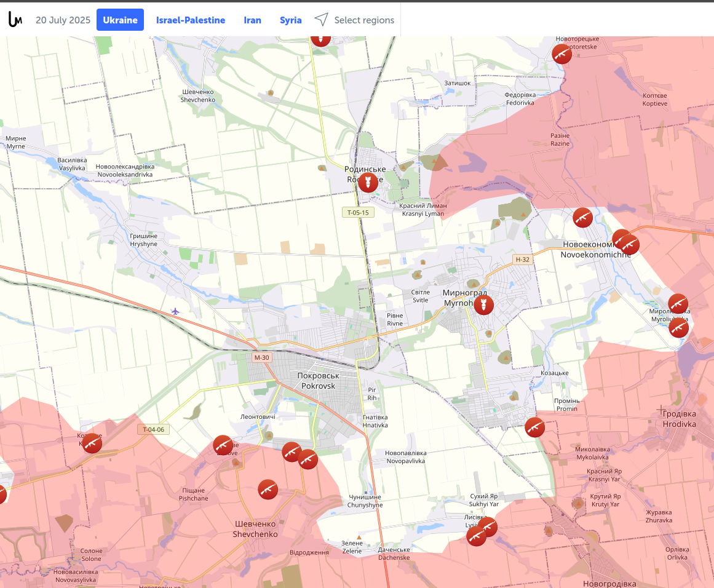Click the Kozatske village label

555,373
